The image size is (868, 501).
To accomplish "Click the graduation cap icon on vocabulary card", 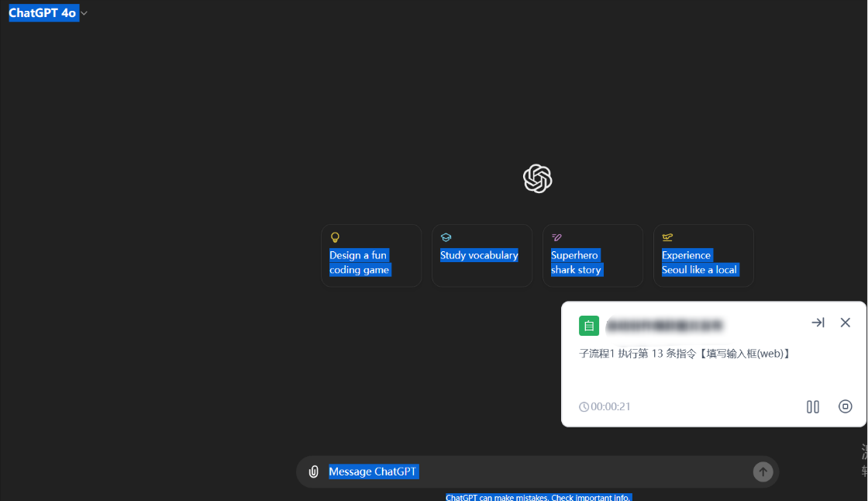I will pyautogui.click(x=446, y=237).
